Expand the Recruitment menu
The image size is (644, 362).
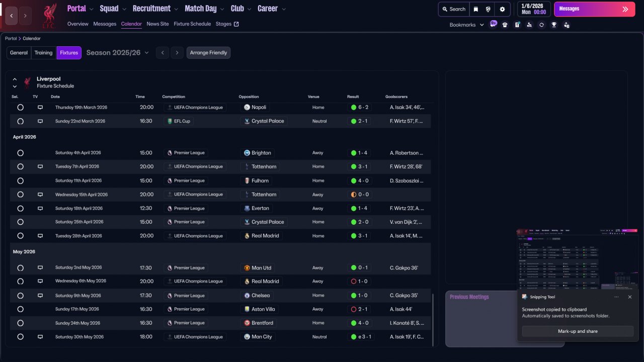coord(155,9)
